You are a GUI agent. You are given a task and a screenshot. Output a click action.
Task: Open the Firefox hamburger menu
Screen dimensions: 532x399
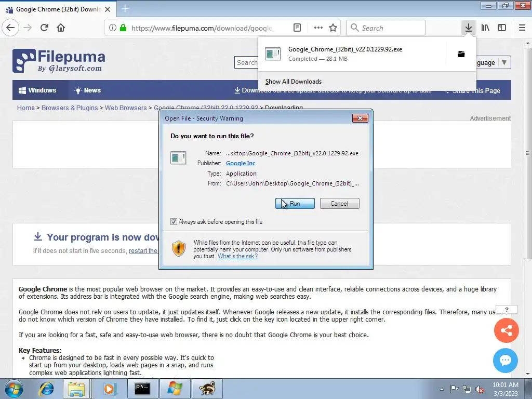click(x=522, y=28)
